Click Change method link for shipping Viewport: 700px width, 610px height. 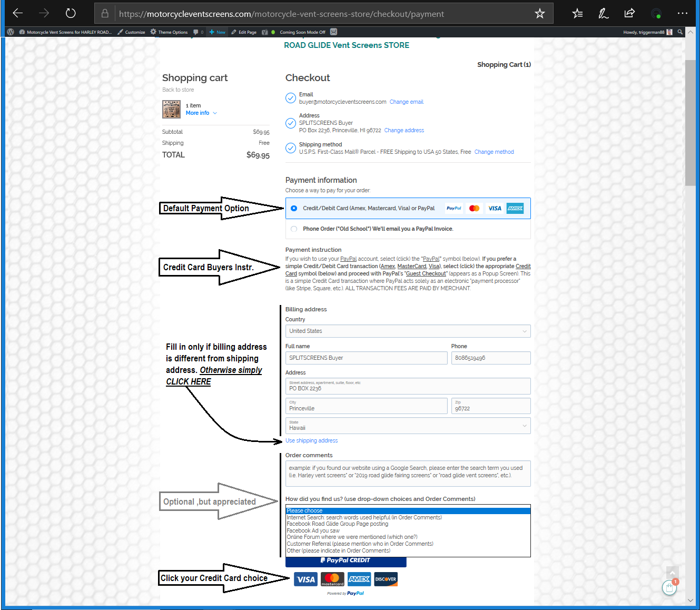coord(494,152)
